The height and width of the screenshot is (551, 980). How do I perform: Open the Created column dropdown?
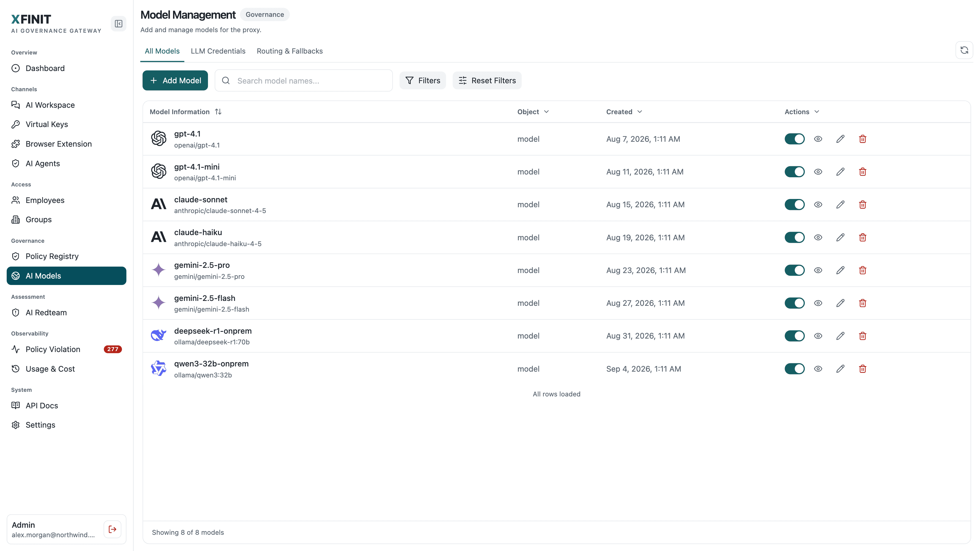[624, 112]
